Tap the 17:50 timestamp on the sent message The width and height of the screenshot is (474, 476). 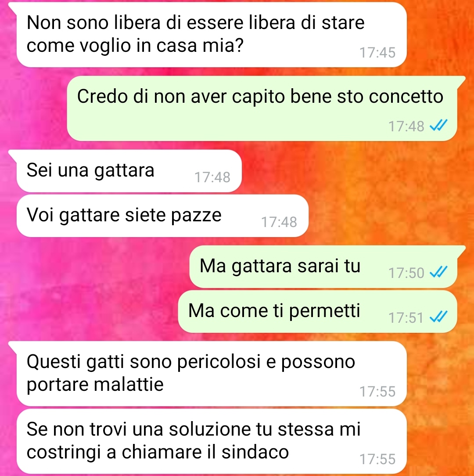406,273
